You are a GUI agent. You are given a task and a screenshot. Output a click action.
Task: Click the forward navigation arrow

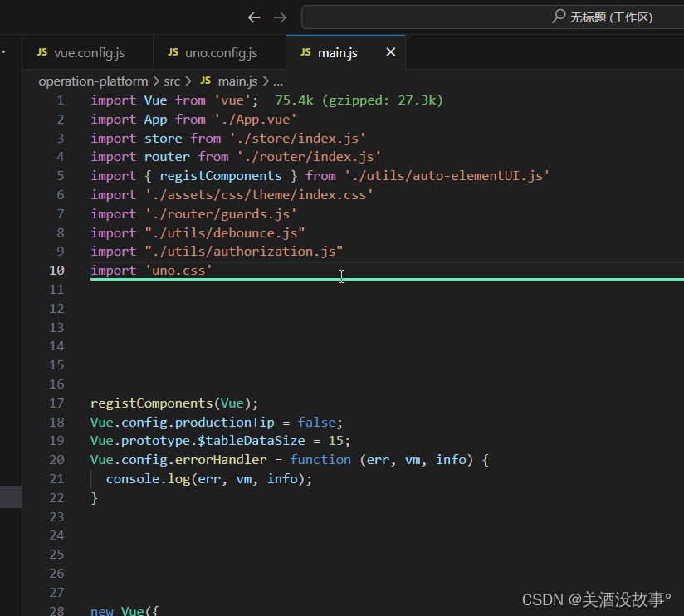279,17
